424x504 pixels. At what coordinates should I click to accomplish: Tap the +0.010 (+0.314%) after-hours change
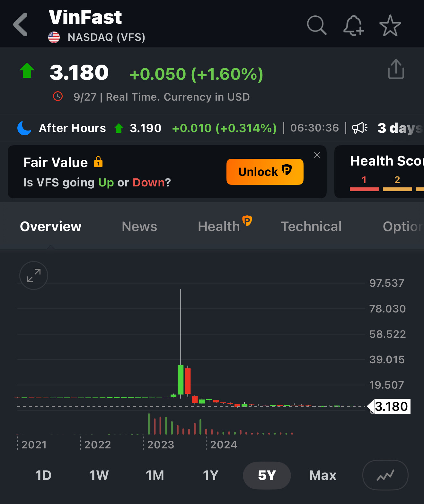[x=224, y=128]
